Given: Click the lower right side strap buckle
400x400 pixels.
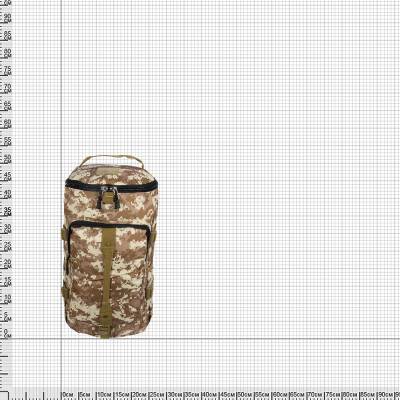Looking at the screenshot, I should point(149,292).
